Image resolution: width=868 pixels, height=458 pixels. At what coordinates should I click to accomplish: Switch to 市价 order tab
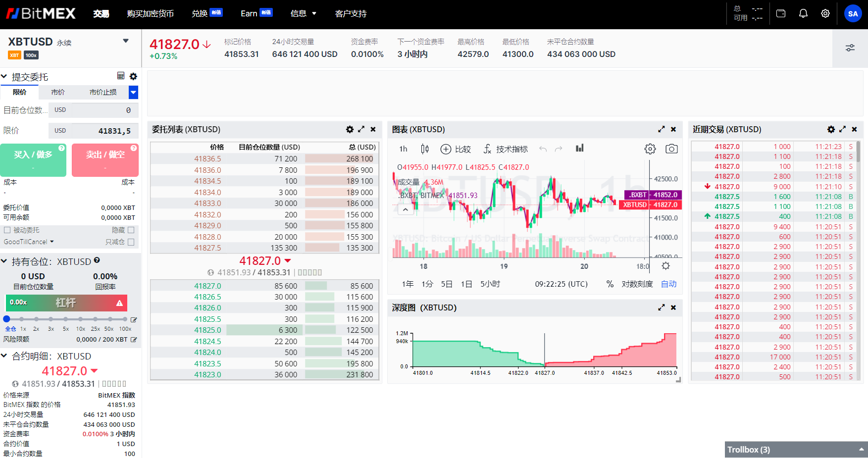58,92
